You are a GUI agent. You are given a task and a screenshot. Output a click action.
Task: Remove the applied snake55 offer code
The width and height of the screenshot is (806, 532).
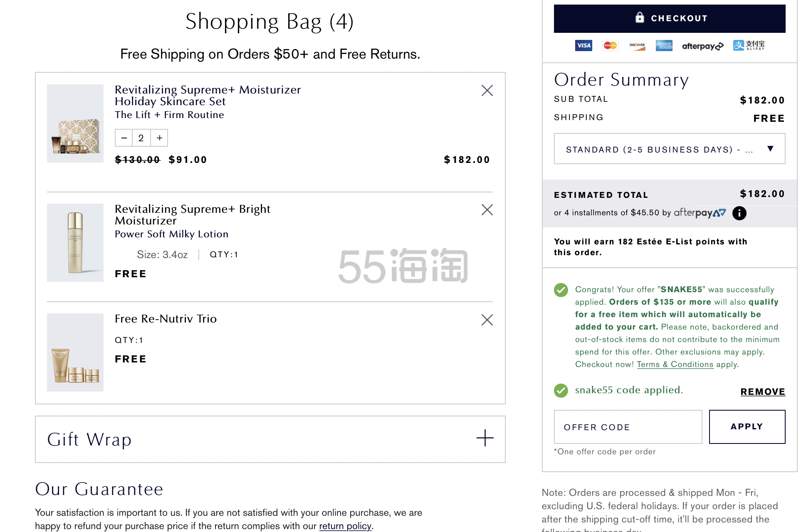[763, 392]
